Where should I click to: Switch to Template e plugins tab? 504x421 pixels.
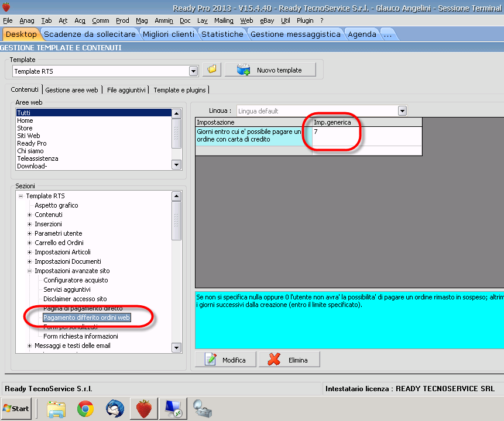pos(180,90)
